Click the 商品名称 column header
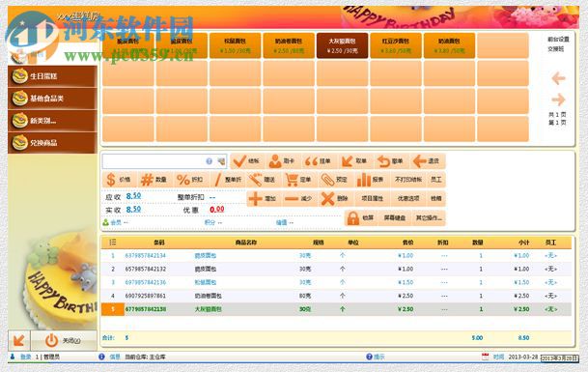This screenshot has width=588, height=372. (x=245, y=243)
